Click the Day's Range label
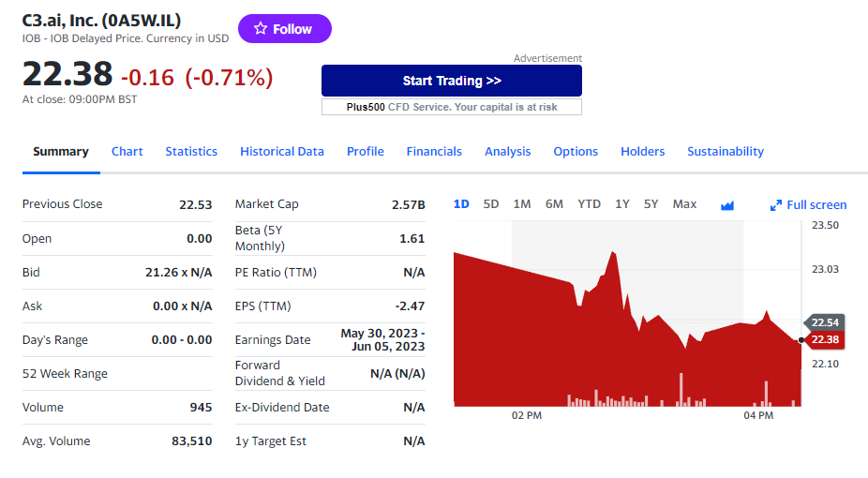 coord(54,339)
